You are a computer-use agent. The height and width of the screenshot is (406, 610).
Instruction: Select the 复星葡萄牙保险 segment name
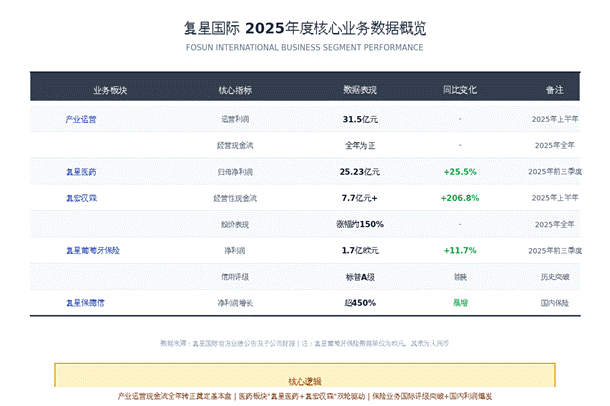pos(93,251)
